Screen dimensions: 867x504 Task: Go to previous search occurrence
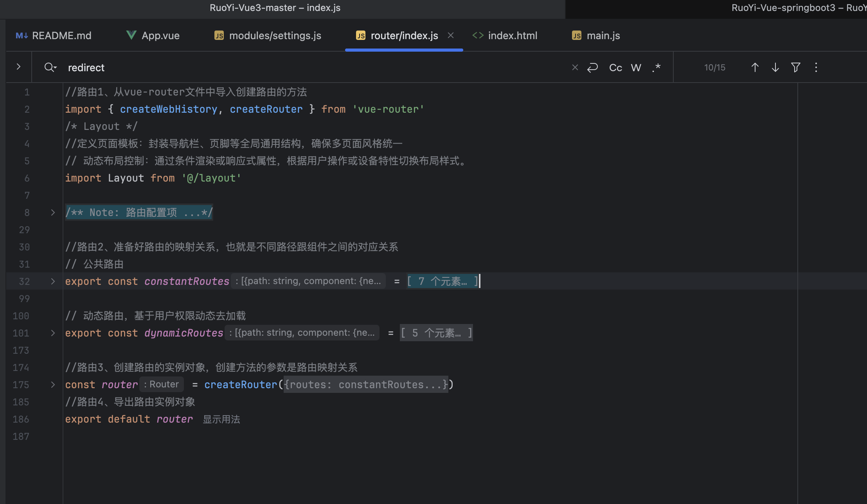click(755, 67)
